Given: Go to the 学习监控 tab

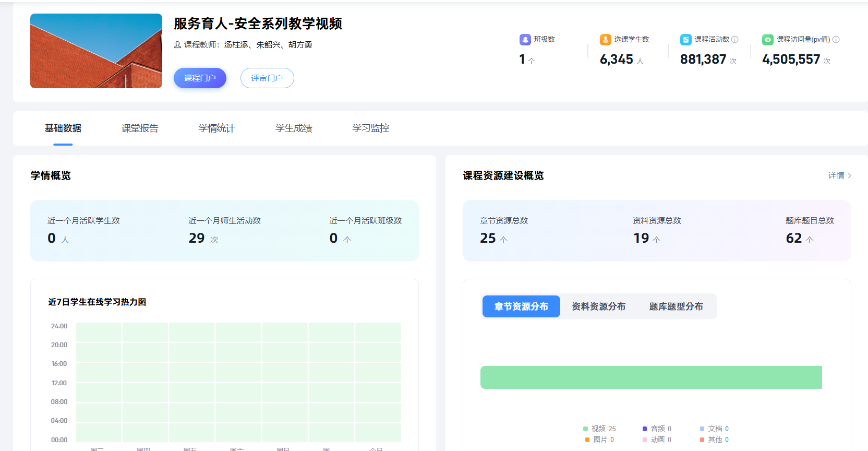Looking at the screenshot, I should click(370, 128).
